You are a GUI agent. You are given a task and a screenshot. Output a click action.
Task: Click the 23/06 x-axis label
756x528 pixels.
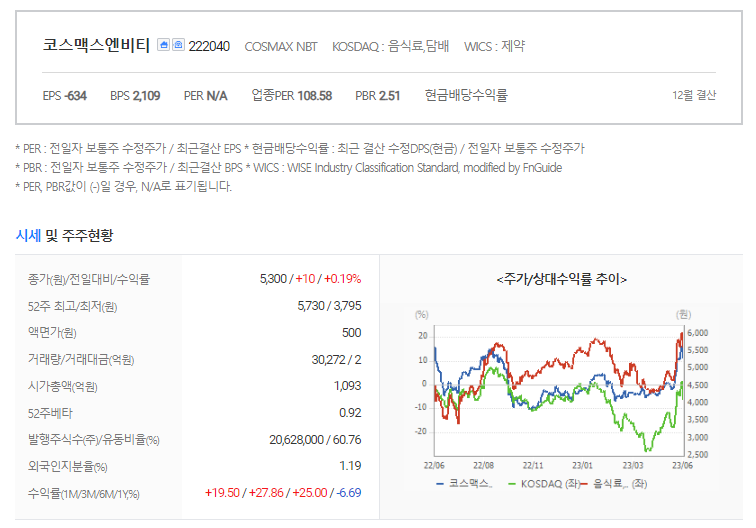682,465
